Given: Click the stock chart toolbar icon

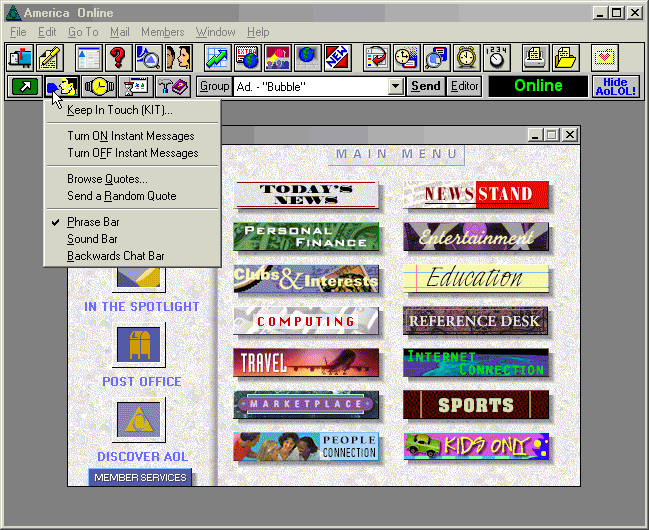Looking at the screenshot, I should click(219, 57).
